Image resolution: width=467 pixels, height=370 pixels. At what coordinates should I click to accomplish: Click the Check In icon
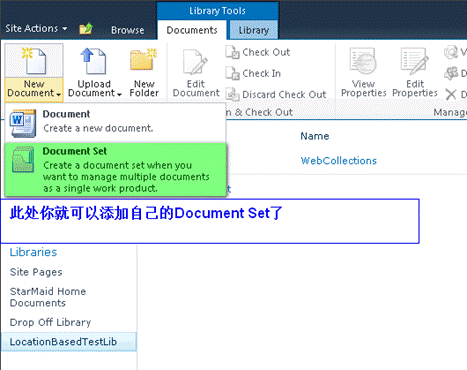pos(233,73)
